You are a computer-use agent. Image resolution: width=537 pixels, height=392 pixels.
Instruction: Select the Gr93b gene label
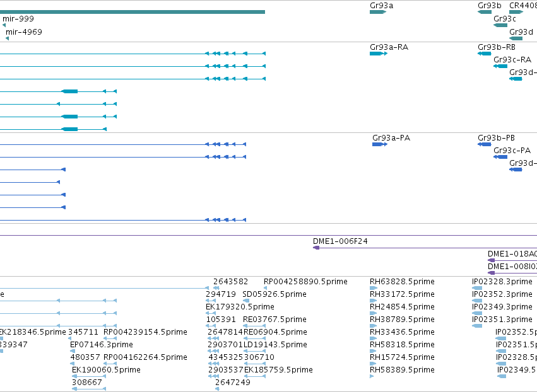pyautogui.click(x=490, y=6)
